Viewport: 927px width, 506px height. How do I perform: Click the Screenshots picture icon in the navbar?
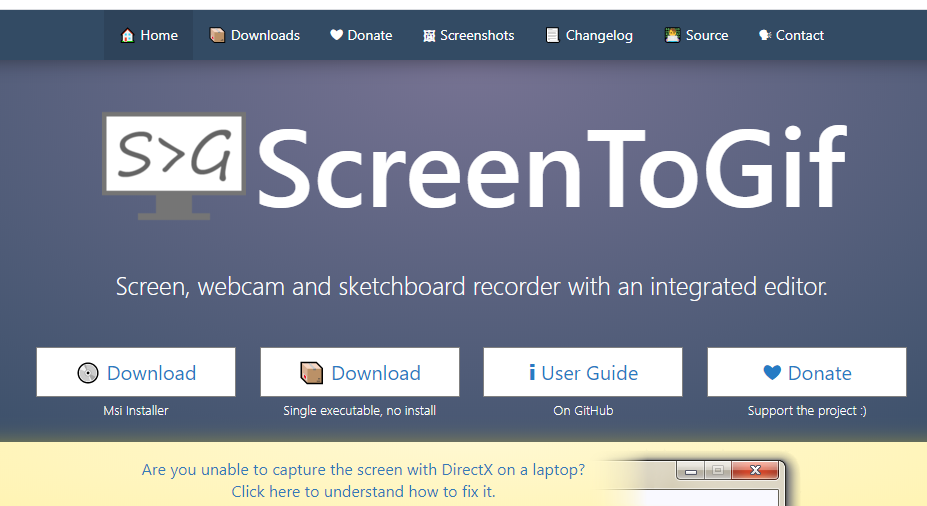click(429, 36)
